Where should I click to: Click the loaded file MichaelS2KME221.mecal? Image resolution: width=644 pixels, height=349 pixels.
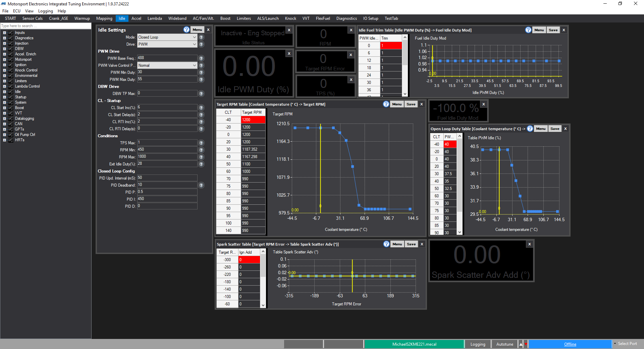click(414, 344)
